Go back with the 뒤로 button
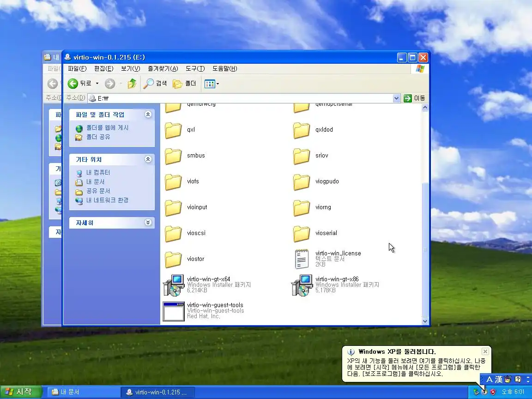 pos(79,84)
